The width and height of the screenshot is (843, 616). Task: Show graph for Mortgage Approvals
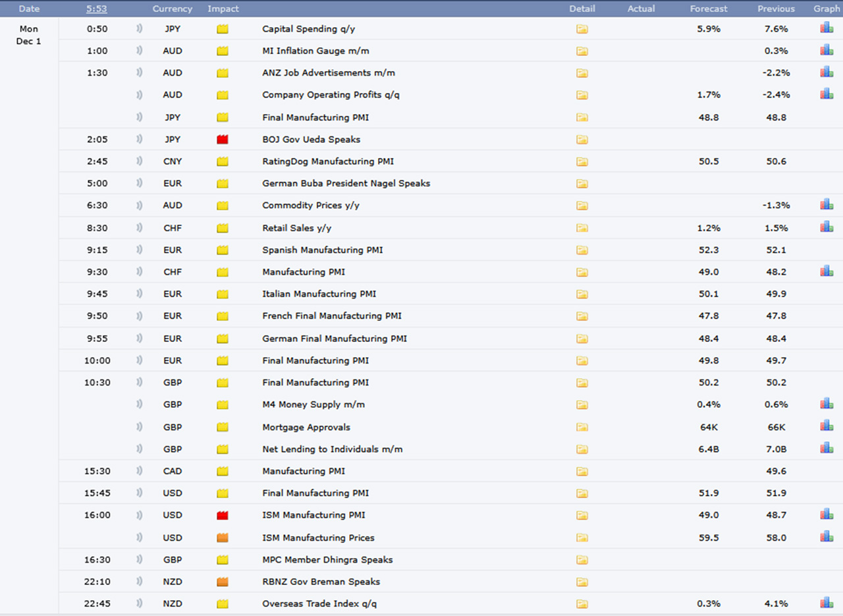click(827, 426)
